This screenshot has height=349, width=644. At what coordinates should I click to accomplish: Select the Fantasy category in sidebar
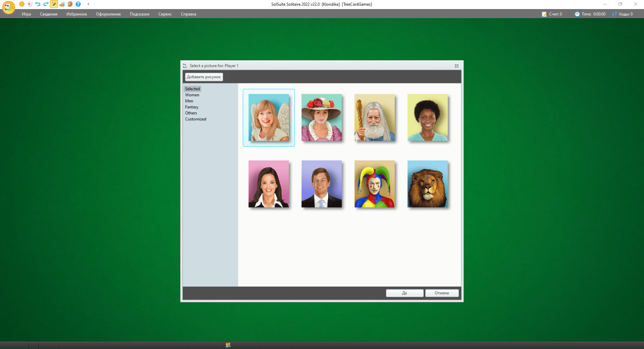pos(192,107)
